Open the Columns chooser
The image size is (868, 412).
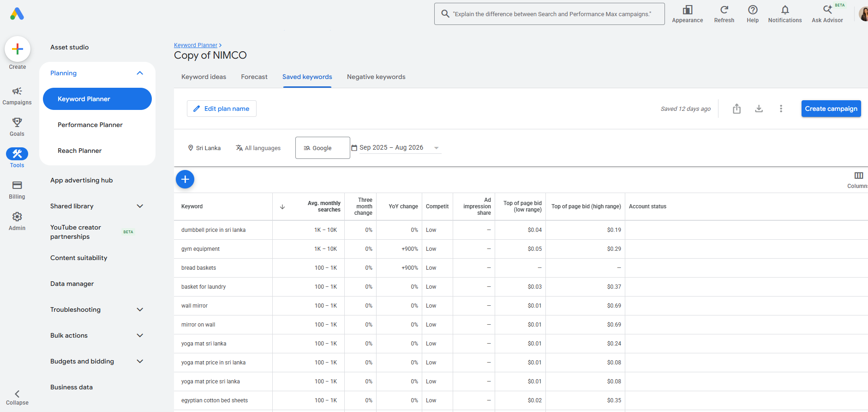coord(858,180)
